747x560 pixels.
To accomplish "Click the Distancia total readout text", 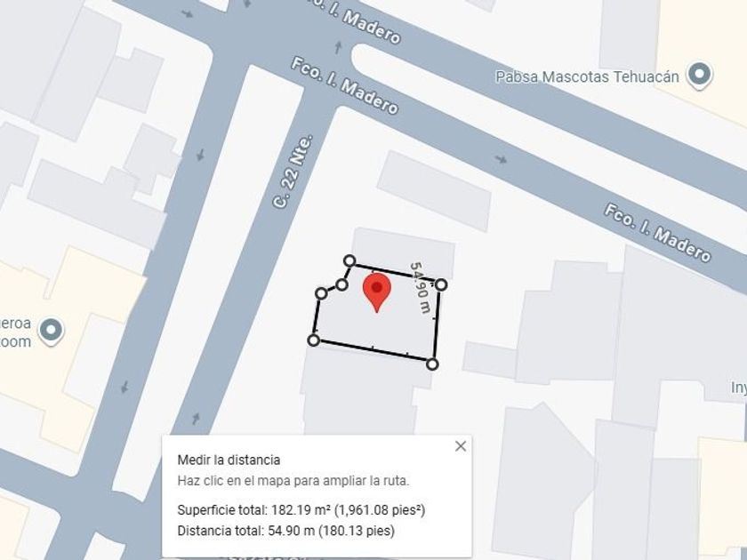I will click(285, 531).
